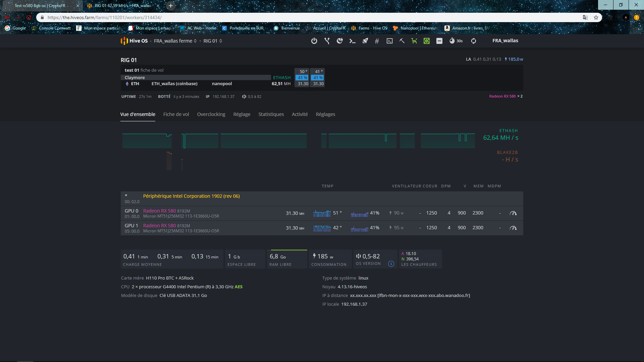Select the Vue d'ensemble tab

(x=138, y=114)
